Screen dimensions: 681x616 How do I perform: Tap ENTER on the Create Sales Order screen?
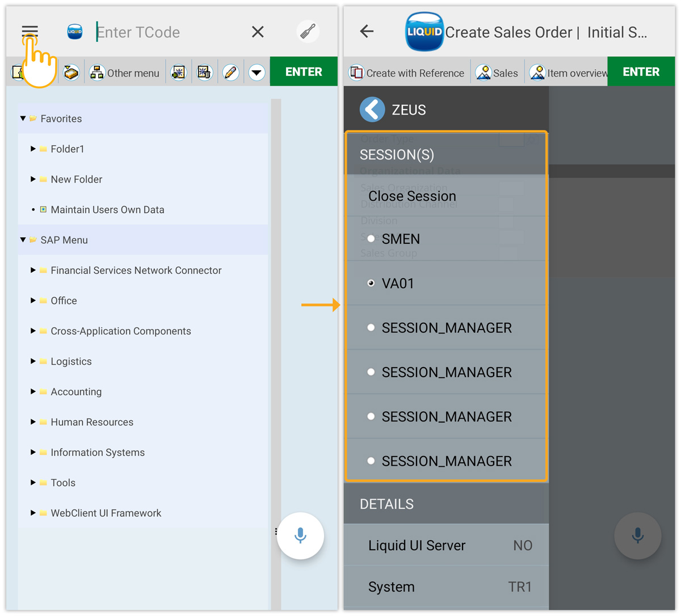click(x=641, y=71)
